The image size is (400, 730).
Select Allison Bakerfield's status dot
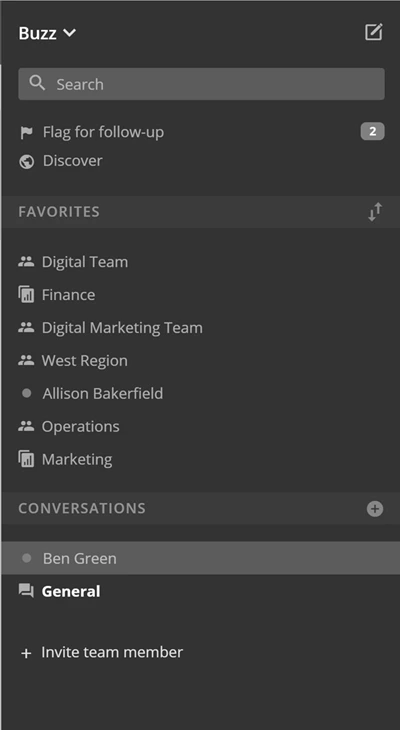tap(27, 393)
